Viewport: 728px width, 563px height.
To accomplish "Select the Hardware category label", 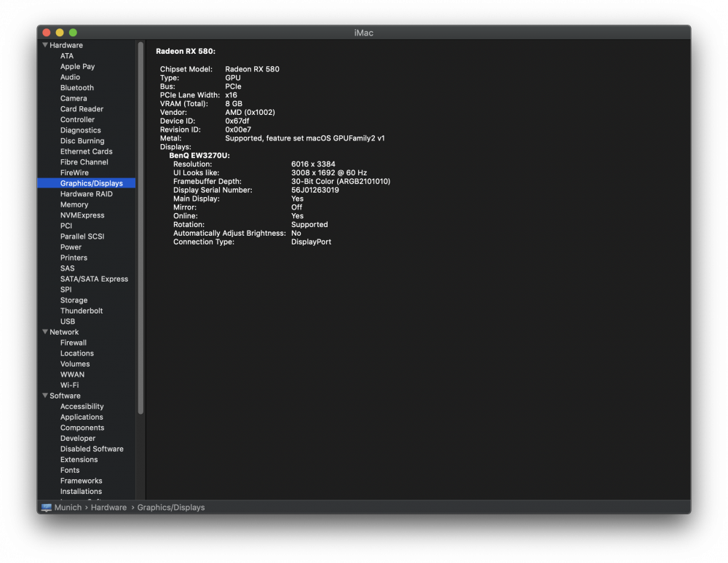I will pos(66,45).
